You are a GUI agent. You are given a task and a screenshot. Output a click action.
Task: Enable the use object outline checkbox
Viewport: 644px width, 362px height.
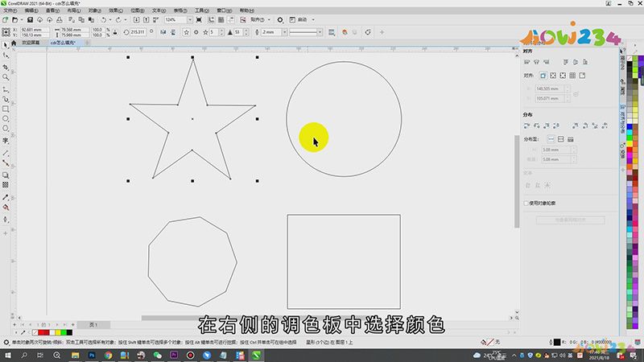coord(526,204)
